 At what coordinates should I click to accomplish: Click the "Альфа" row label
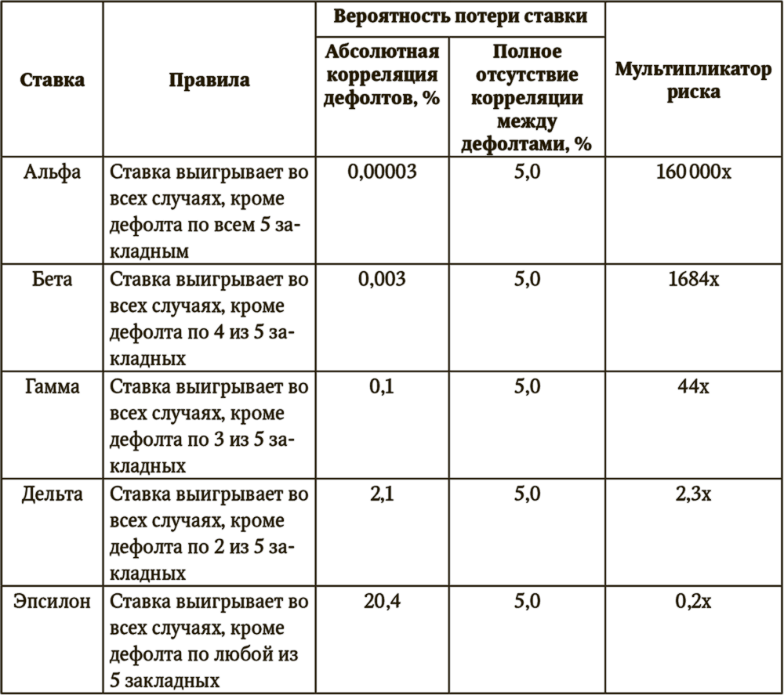(52, 172)
